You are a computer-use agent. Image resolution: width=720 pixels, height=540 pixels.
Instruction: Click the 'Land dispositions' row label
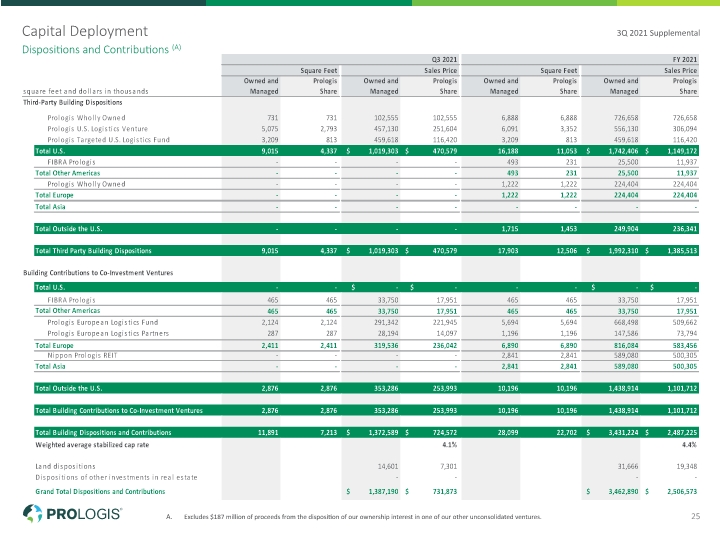pyautogui.click(x=65, y=467)
